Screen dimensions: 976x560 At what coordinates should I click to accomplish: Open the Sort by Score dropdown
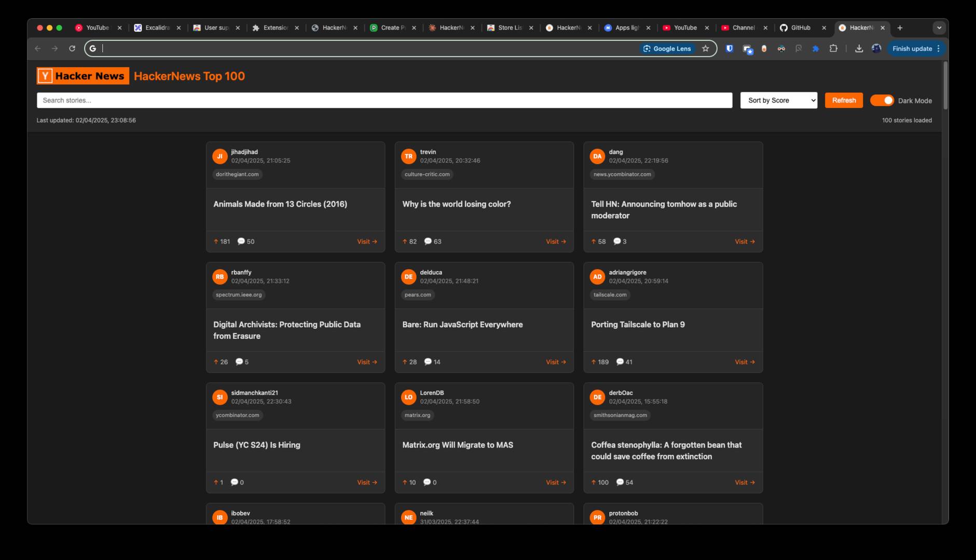click(x=778, y=100)
